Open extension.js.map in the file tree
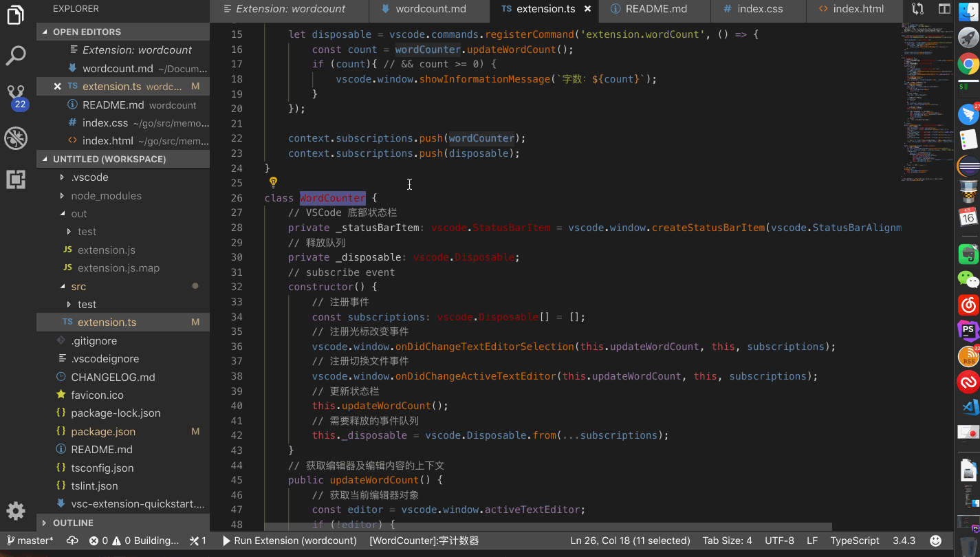Image resolution: width=980 pixels, height=557 pixels. coord(123,267)
